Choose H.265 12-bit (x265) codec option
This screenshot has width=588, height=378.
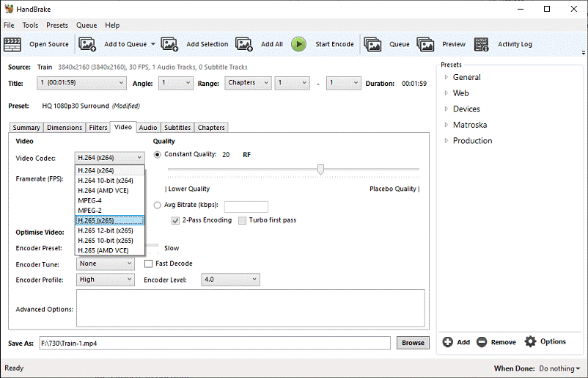[x=110, y=230]
